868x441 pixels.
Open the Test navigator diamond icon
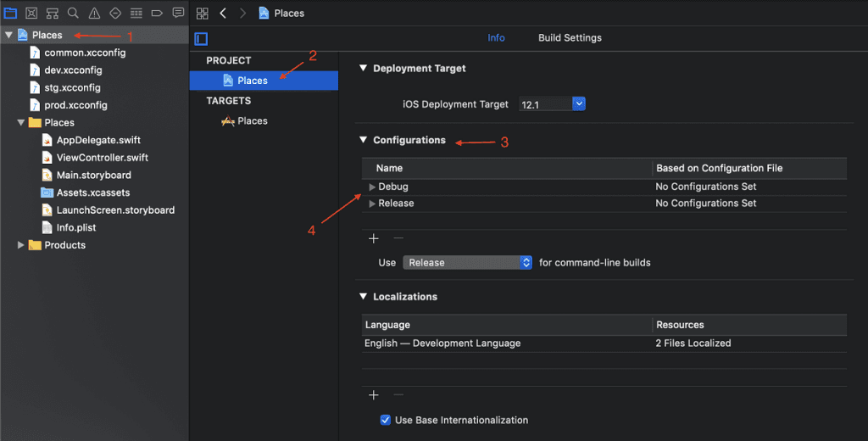[115, 13]
